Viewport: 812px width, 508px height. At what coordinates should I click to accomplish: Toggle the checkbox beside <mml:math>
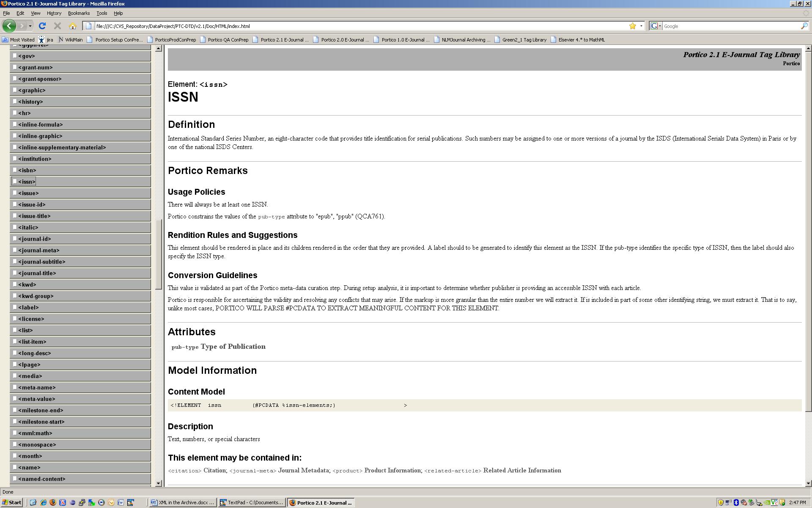click(15, 433)
